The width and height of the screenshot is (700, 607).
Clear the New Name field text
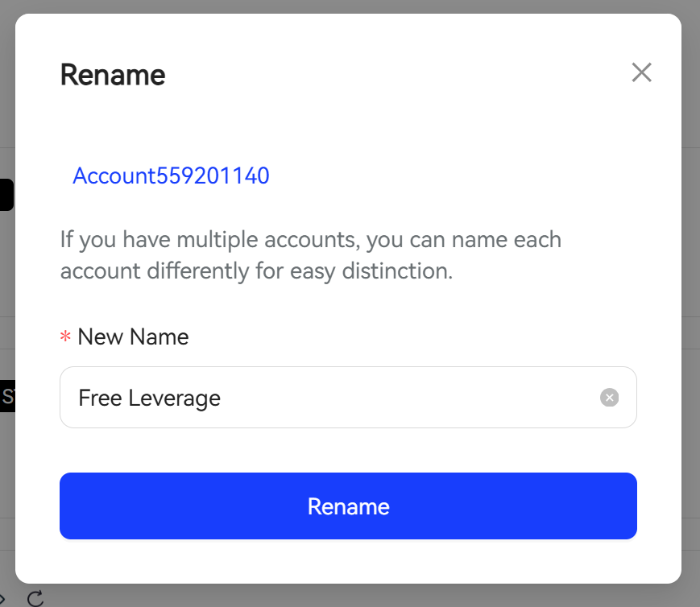(609, 397)
